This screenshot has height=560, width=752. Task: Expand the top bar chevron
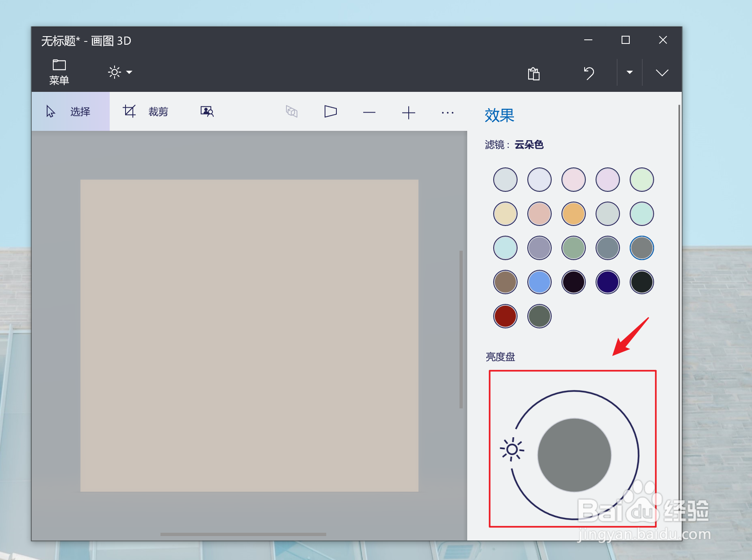(x=662, y=73)
